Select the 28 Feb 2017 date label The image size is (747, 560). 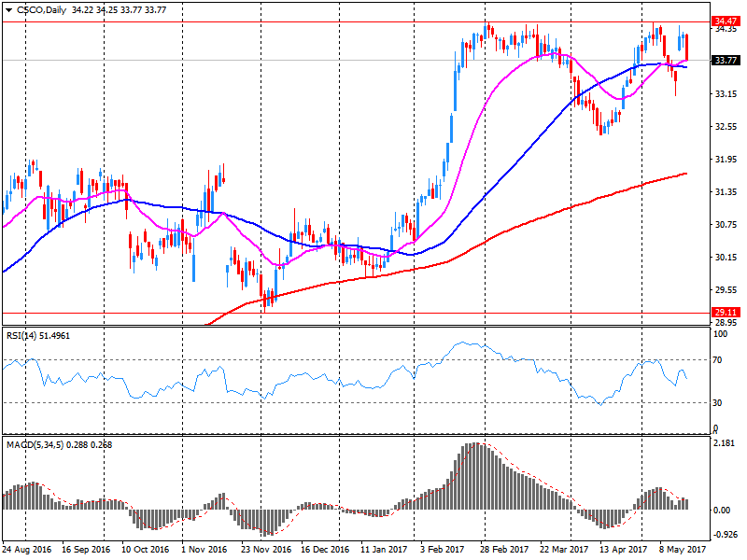point(504,550)
